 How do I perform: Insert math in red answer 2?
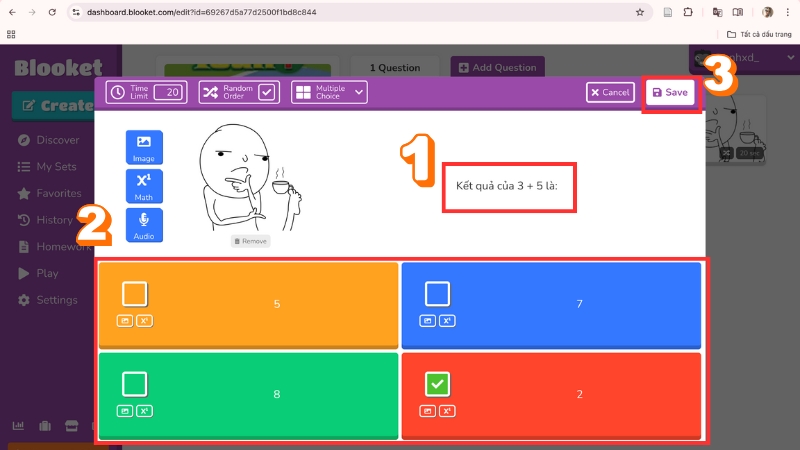pos(446,410)
